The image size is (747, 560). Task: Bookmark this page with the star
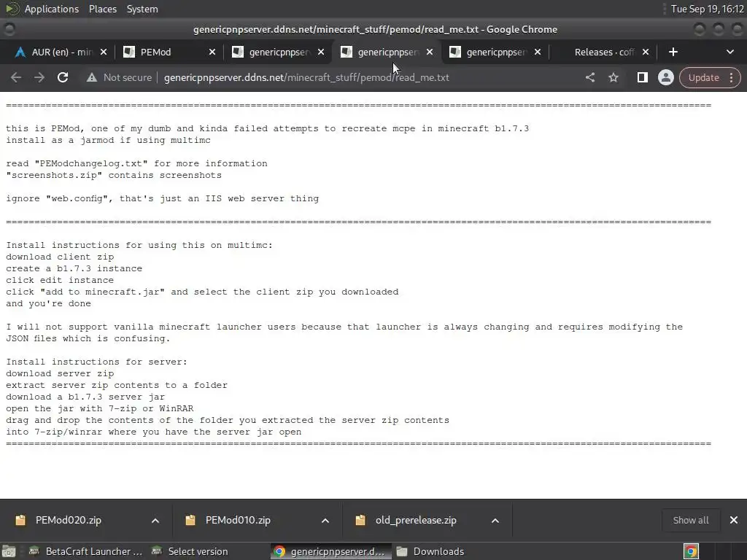pos(613,77)
